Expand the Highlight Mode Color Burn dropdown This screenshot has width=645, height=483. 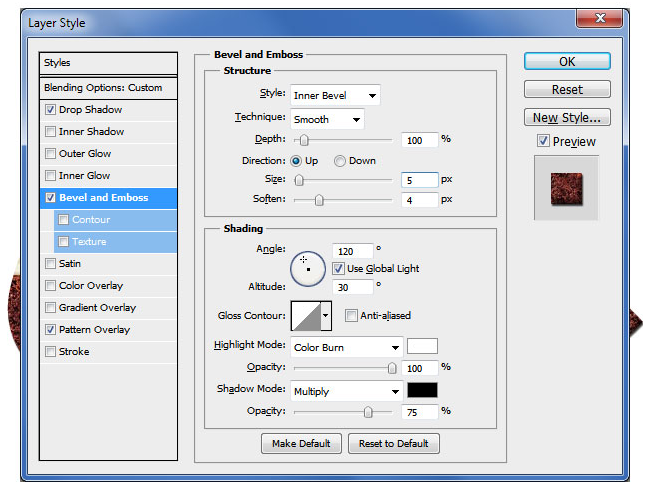[346, 348]
